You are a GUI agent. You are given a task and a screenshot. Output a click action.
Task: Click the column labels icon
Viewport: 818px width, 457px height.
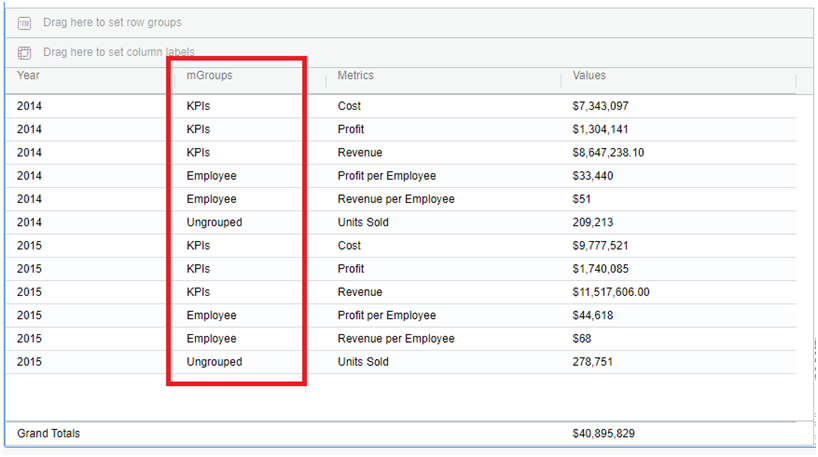tap(25, 52)
